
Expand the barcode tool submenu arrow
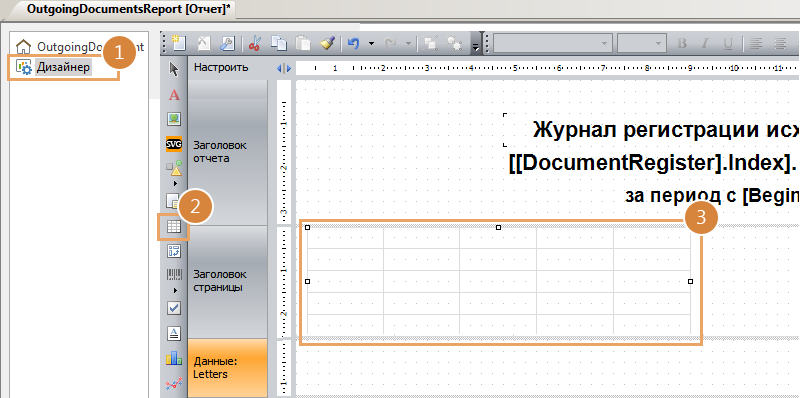[x=176, y=290]
